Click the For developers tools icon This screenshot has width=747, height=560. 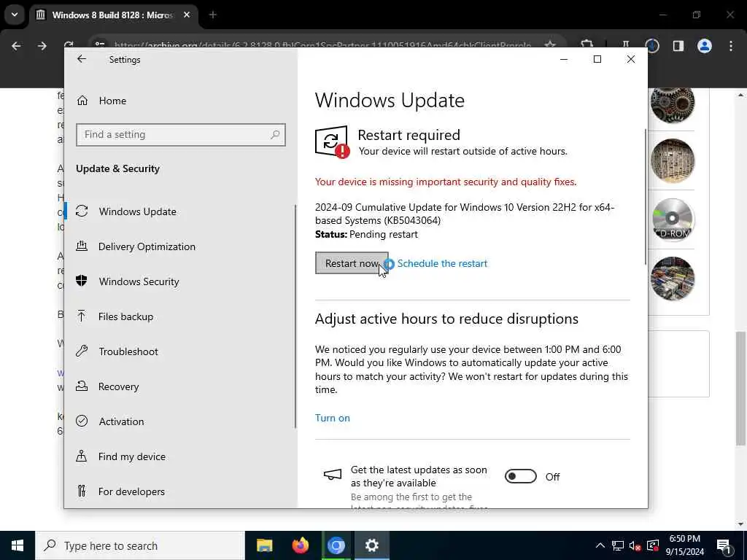coord(82,491)
